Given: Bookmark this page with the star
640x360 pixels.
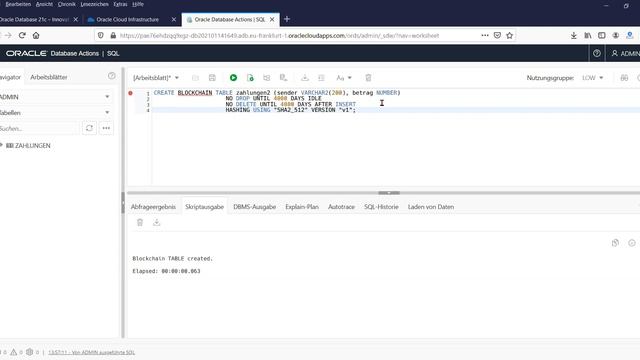Looking at the screenshot, I should [x=509, y=36].
